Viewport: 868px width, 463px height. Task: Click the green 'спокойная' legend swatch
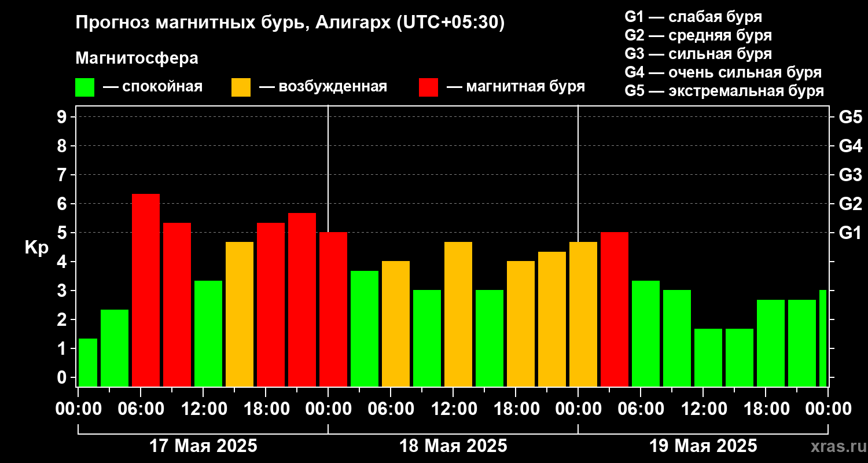84,87
